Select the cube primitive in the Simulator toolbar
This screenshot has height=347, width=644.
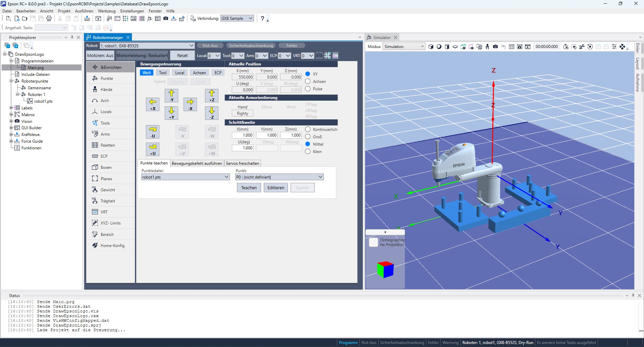(x=431, y=47)
